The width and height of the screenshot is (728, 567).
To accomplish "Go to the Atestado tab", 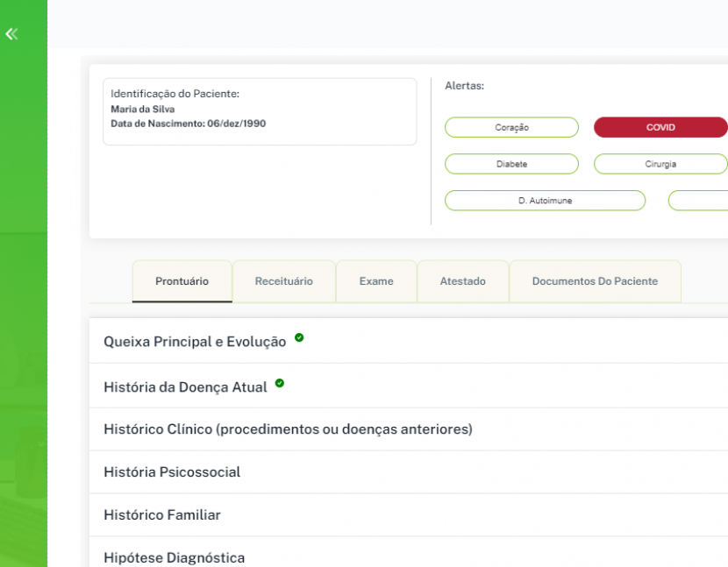I will click(x=462, y=281).
